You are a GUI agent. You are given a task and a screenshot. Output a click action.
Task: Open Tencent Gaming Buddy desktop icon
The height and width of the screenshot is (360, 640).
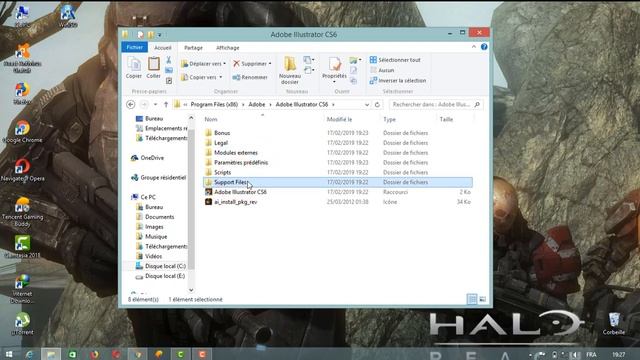click(22, 212)
